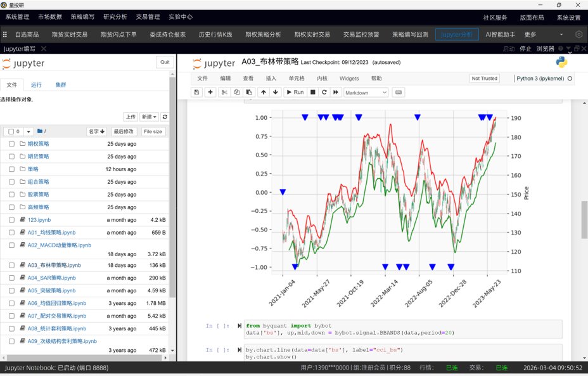The image size is (588, 376).
Task: Refresh the file list in sidebar
Action: click(x=164, y=117)
